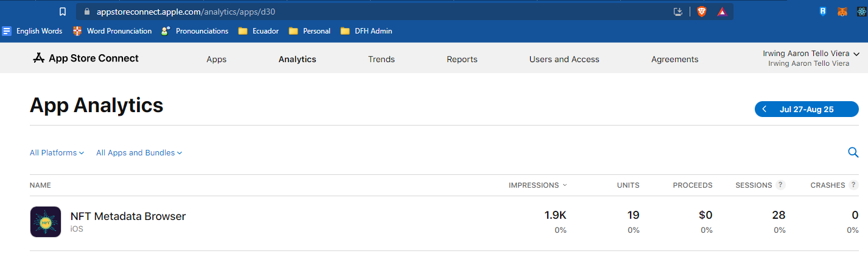Click the Proceeds column header
Viewport: 868px width, 259px height.
tap(693, 185)
